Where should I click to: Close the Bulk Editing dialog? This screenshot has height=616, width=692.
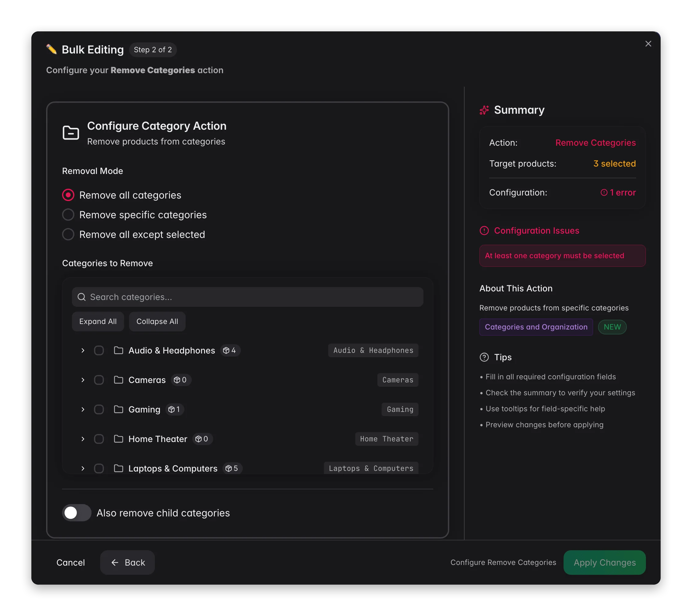648,44
